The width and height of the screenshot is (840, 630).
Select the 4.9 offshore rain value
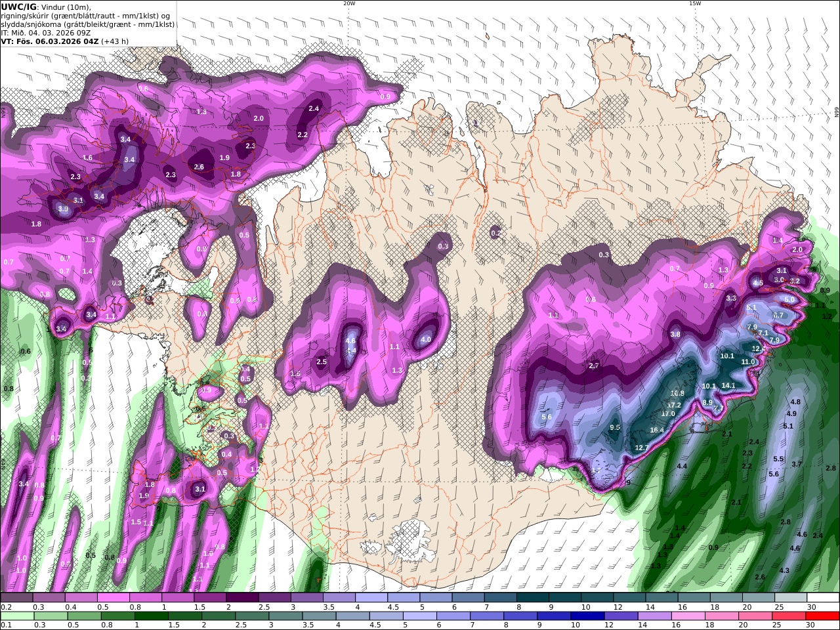791,413
